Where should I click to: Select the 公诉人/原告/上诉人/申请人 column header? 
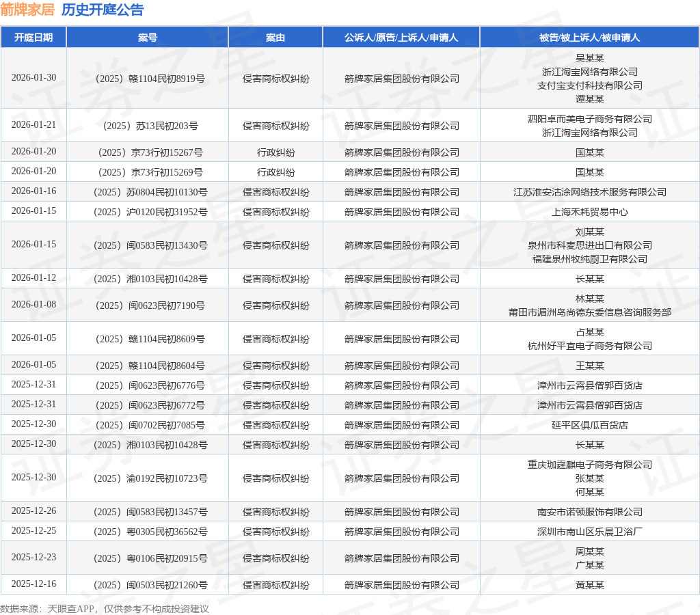click(401, 38)
